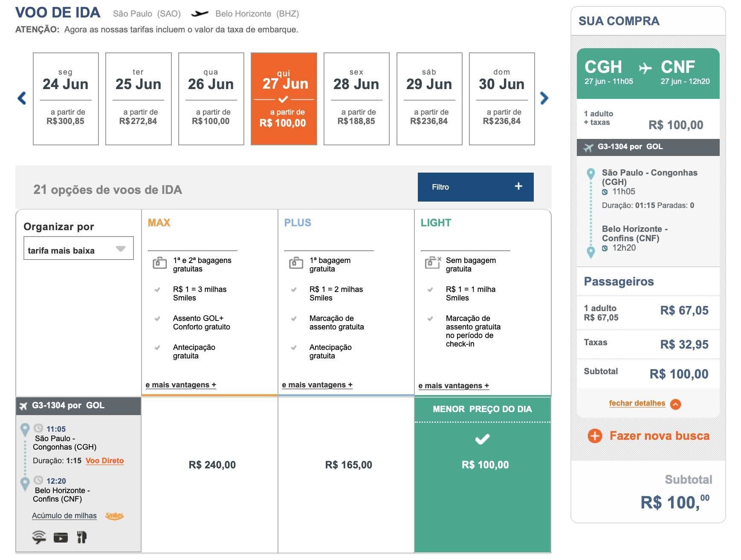Go to previous week of dates
Image resolution: width=741 pixels, height=560 pixels.
click(22, 98)
